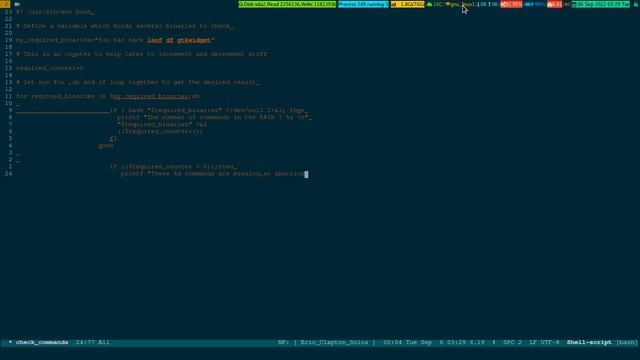
Task: Click relative line number 11 in the gutter
Action: (8, 96)
